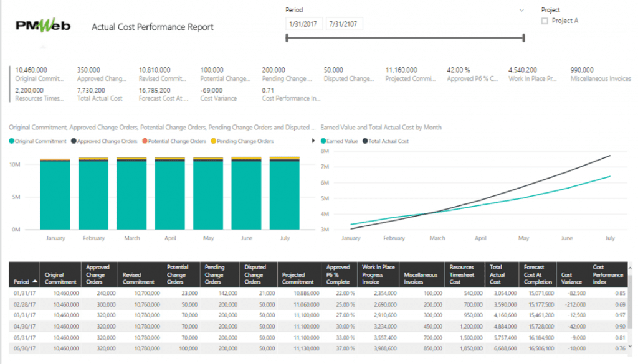
Task: Click the January stacked bar
Action: coord(55,194)
